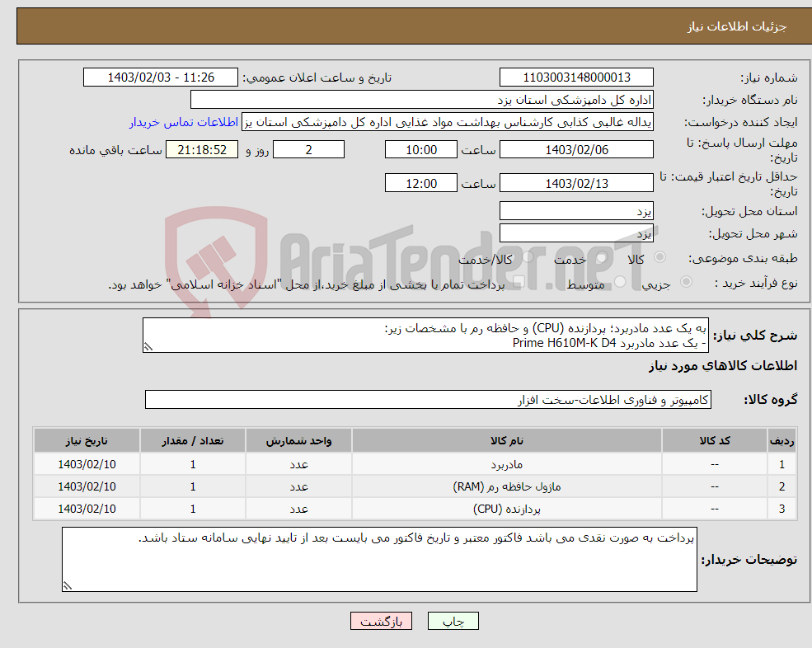Select the کالا/خدمت radio button

point(528,257)
